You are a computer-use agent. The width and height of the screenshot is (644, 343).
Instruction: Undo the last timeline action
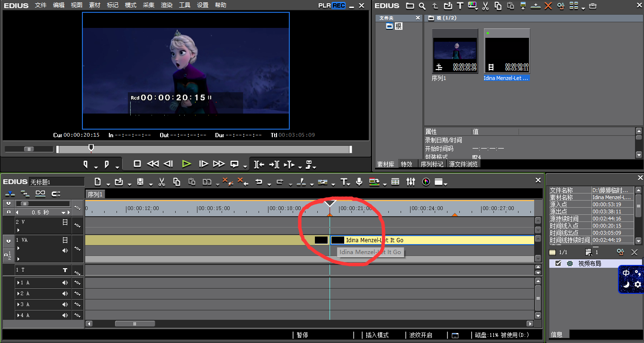point(259,182)
